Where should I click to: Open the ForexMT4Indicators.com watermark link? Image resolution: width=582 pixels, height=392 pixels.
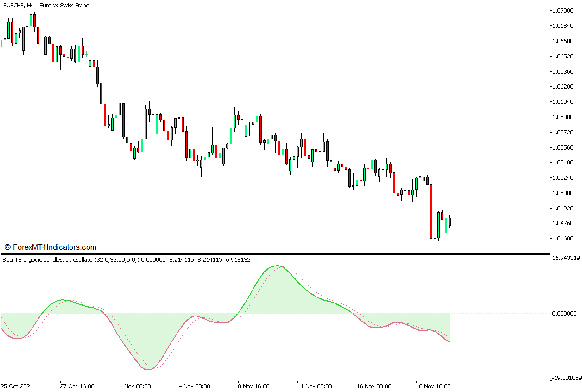click(x=50, y=247)
